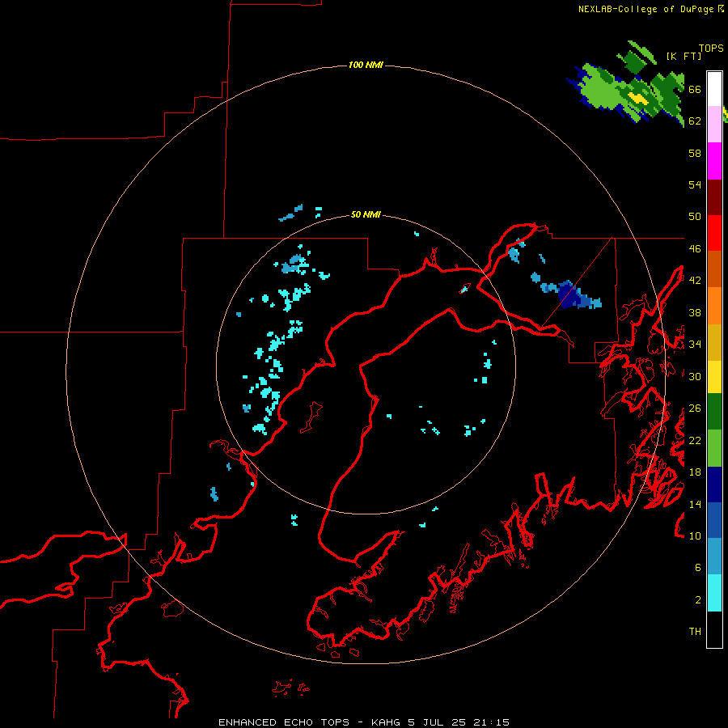Click the "62" legend value
Image resolution: width=728 pixels, height=728 pixels.
click(695, 121)
